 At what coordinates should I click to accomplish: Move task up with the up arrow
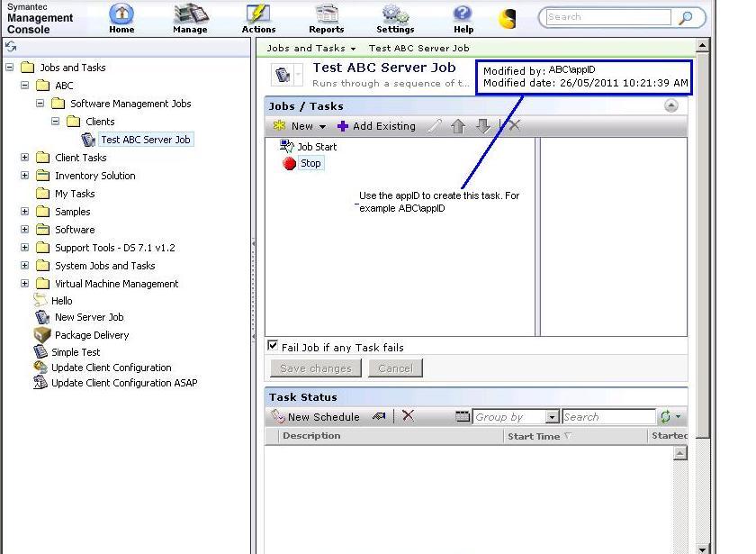tap(458, 126)
